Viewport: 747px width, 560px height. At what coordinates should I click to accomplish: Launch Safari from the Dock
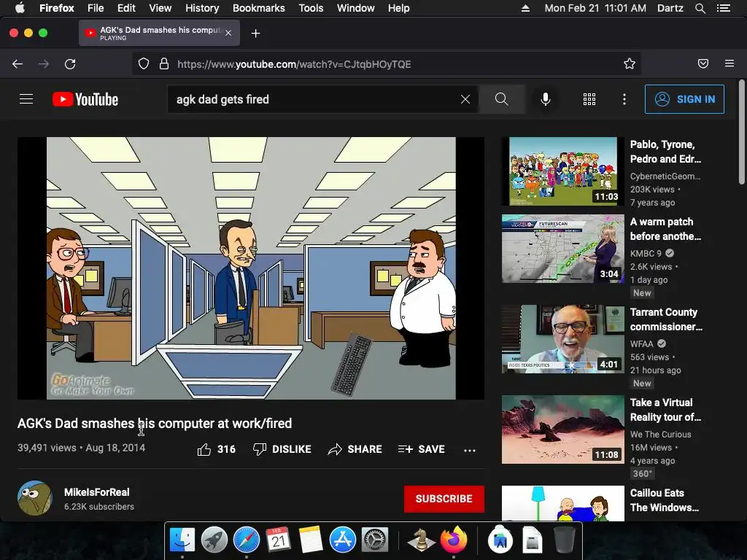tap(247, 540)
